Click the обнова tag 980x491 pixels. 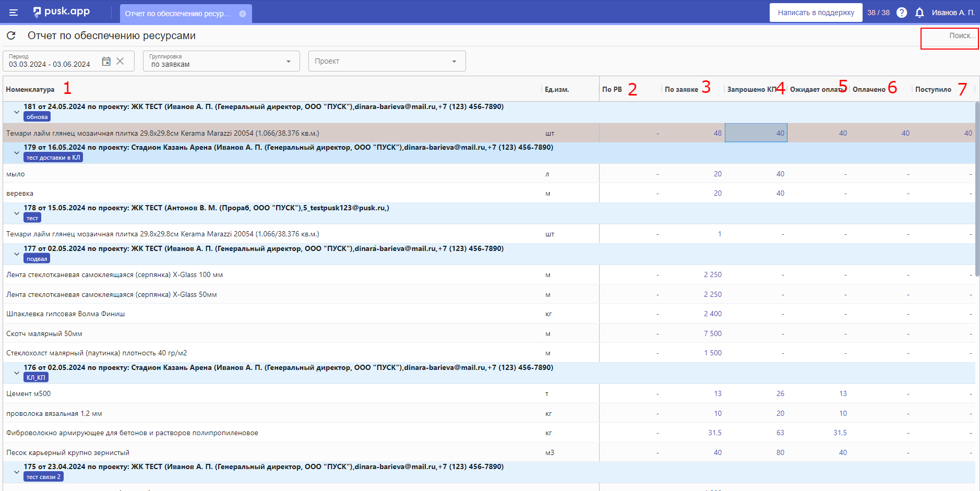[37, 117]
